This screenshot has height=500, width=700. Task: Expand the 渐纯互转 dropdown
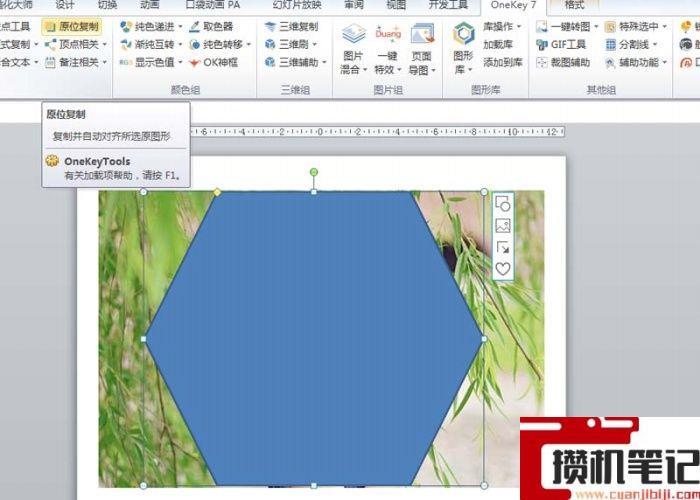pos(180,45)
